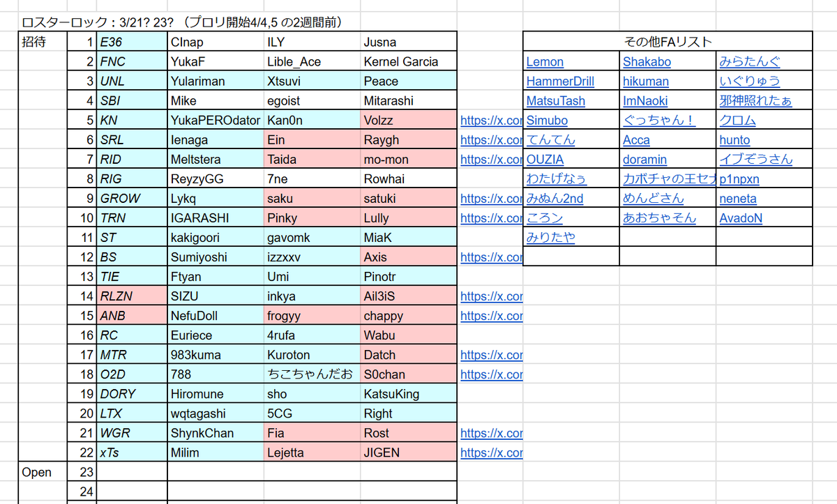
Task: Select the DORY team cell
Action: tap(132, 394)
